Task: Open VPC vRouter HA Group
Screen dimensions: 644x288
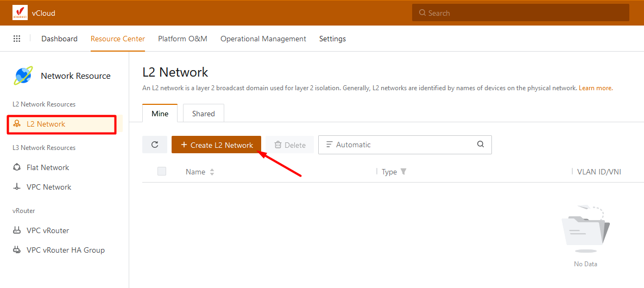Action: tap(65, 250)
